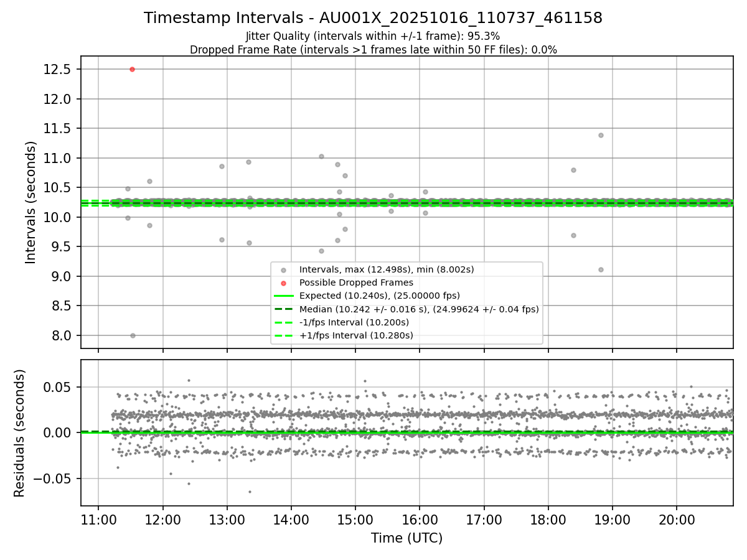Viewport: 747px width, 560px height.
Task: Click the red Possible Dropped Frames point at 12.5
Action: (132, 69)
